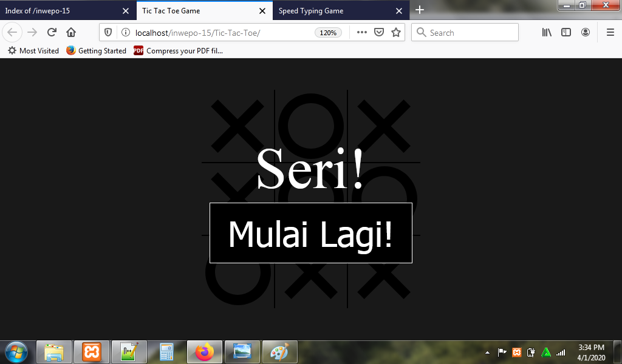Click the Search input box
The image size is (622, 364).
tap(465, 33)
